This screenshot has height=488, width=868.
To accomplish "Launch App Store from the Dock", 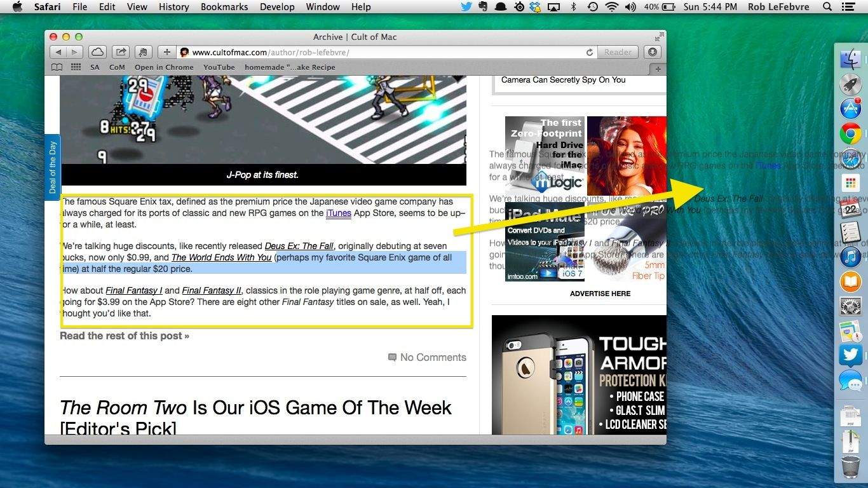I will 850,109.
